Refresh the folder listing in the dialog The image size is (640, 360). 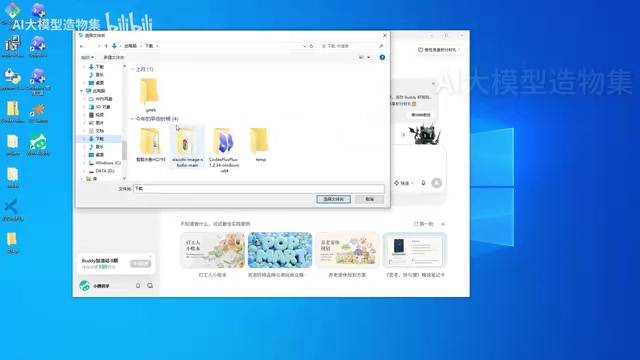click(311, 46)
